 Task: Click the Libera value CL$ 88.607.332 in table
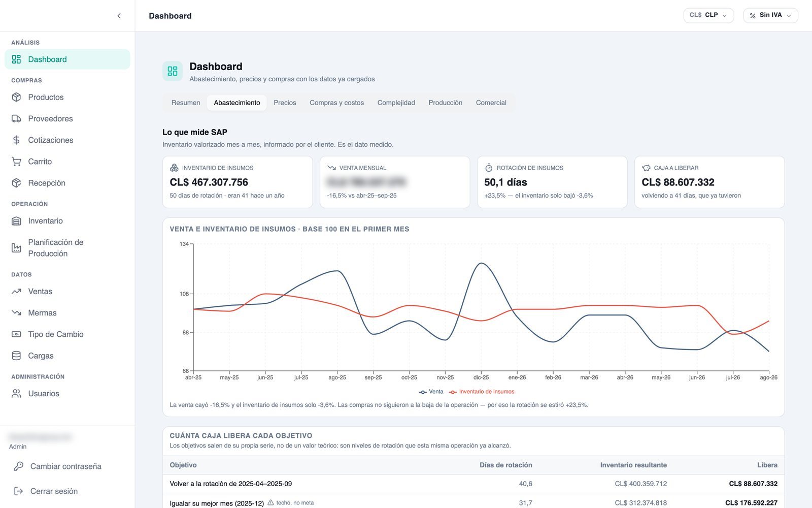[x=753, y=484]
